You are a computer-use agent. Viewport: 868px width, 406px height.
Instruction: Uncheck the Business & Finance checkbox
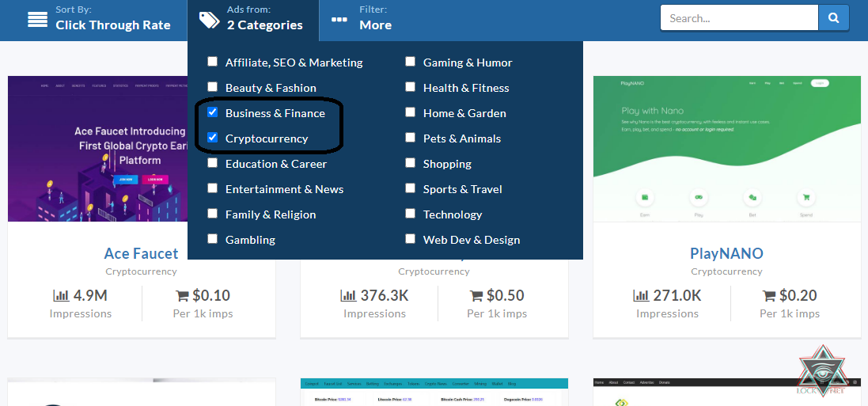pos(212,112)
